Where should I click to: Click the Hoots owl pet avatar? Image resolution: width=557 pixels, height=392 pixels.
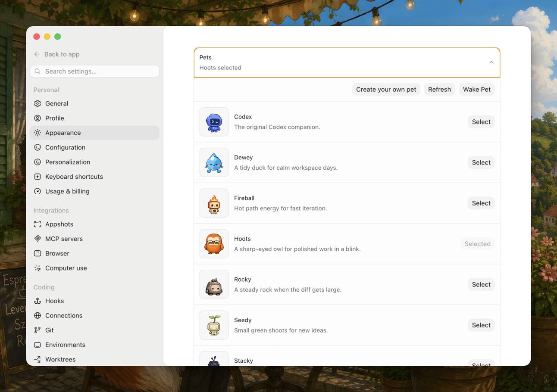point(214,244)
